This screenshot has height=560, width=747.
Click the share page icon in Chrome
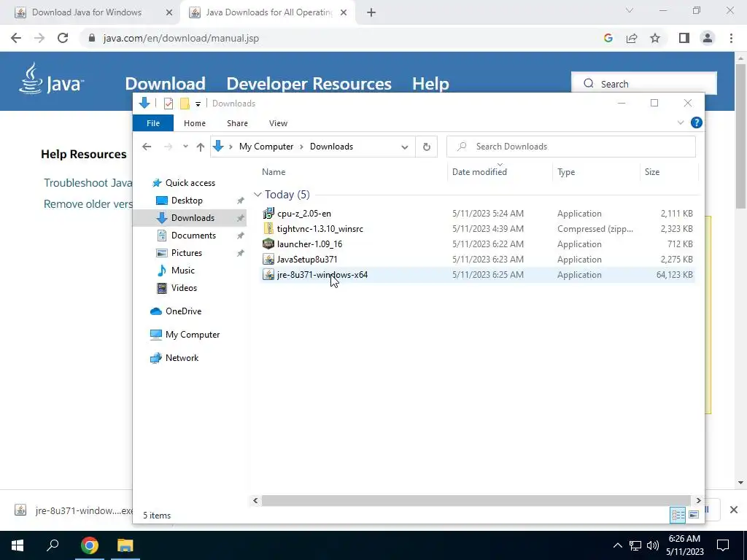click(x=632, y=38)
